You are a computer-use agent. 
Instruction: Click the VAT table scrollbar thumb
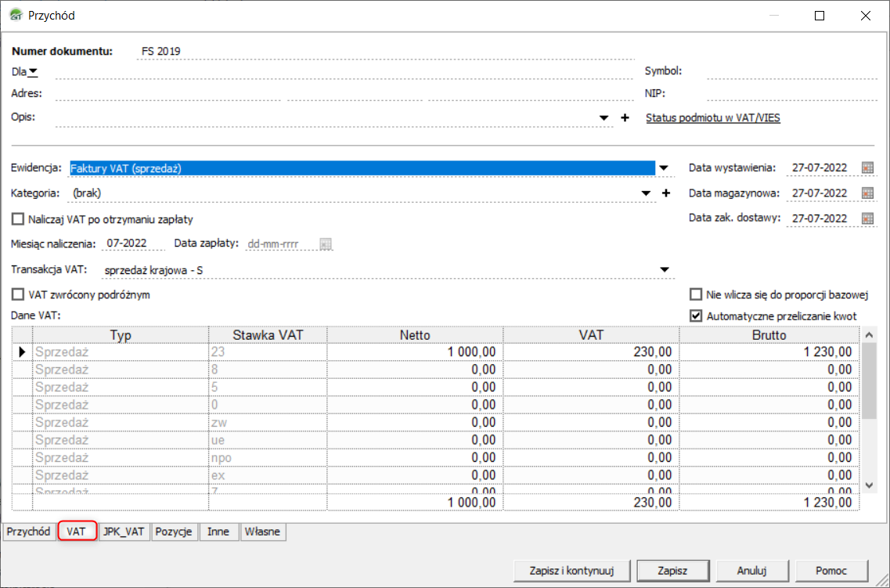click(868, 381)
